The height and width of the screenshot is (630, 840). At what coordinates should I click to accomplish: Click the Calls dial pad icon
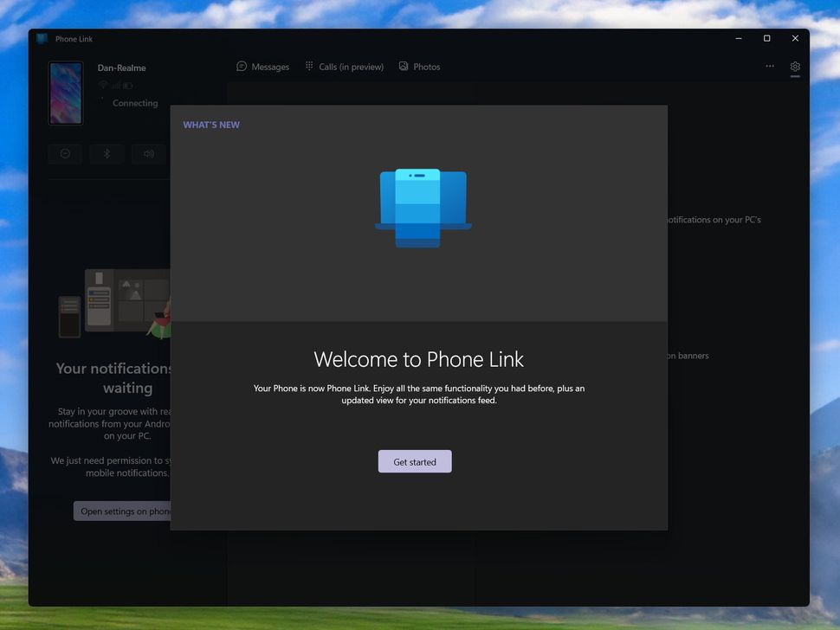pyautogui.click(x=308, y=66)
